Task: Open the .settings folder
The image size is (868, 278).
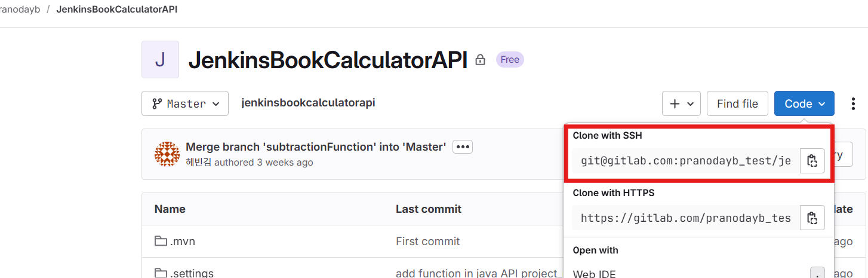Action: [x=192, y=273]
